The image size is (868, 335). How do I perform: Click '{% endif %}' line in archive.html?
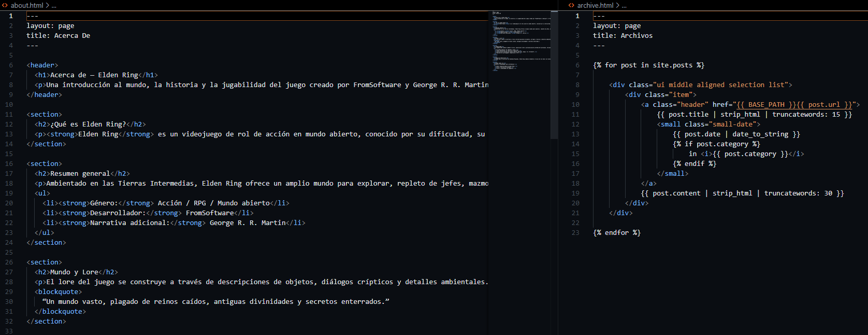pos(695,164)
